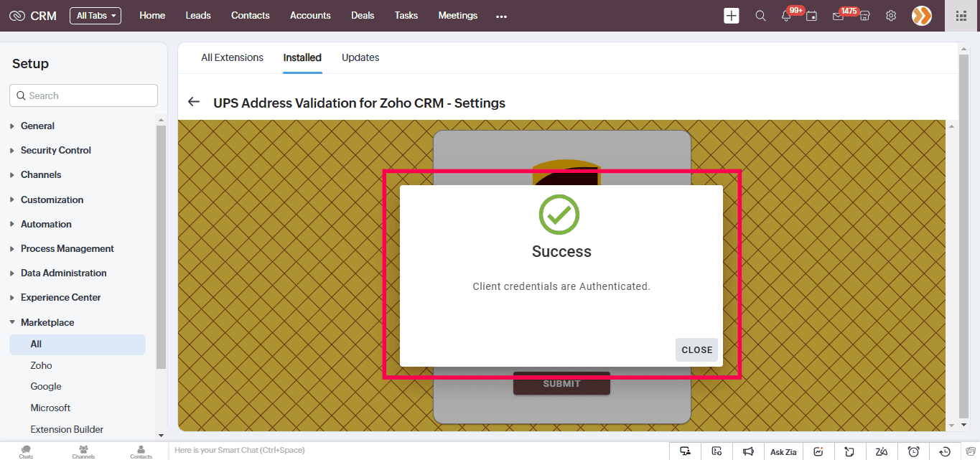Viewport: 980px width, 460px height.
Task: Open the Meetings tab
Action: (458, 16)
